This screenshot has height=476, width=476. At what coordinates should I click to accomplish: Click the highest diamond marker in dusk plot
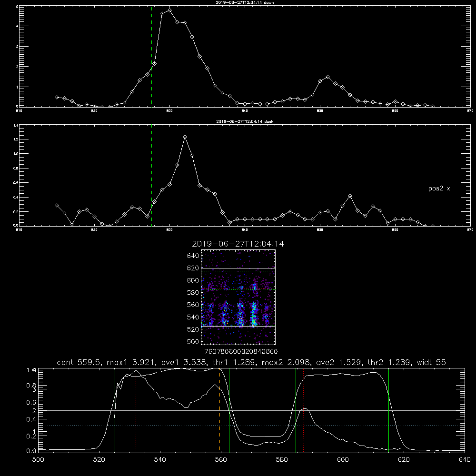pos(185,137)
